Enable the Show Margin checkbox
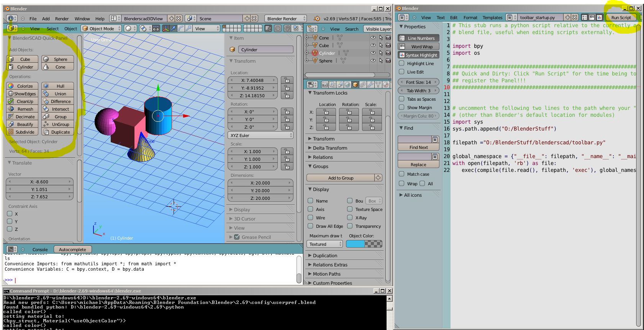This screenshot has width=644, height=330. tap(401, 107)
